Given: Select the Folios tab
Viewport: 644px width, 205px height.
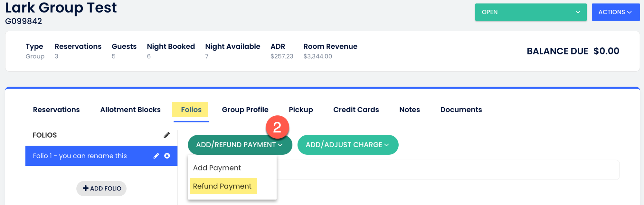Looking at the screenshot, I should click(x=191, y=110).
